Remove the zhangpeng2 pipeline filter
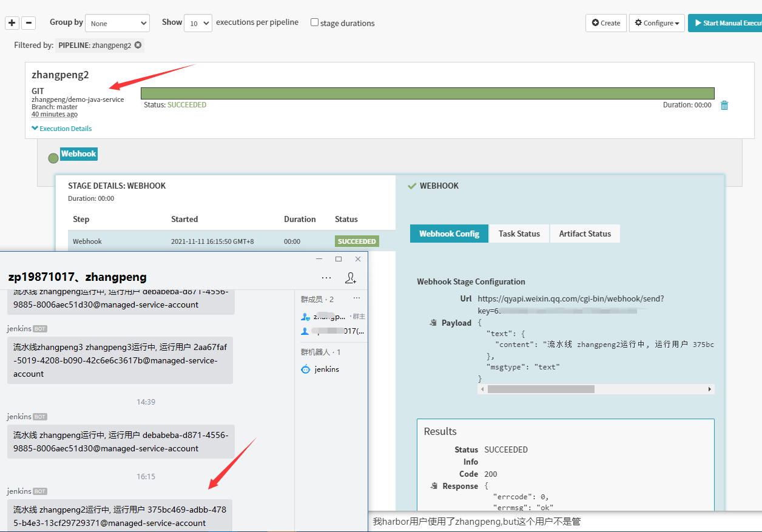Screen dimensions: 762x532 [138, 45]
